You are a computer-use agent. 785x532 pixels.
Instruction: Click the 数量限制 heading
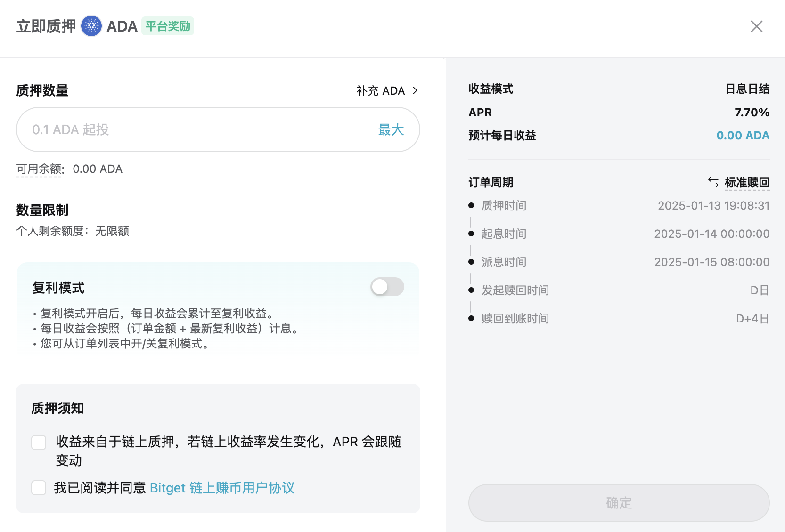tap(42, 210)
